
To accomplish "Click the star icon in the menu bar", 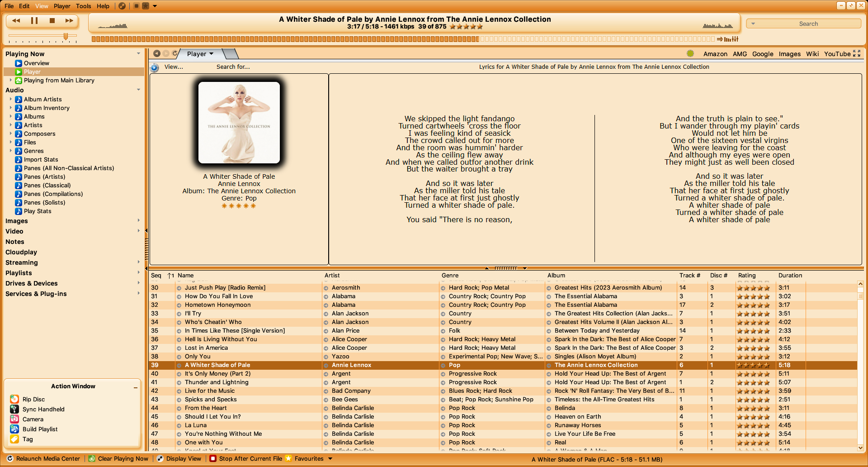I will [x=146, y=6].
